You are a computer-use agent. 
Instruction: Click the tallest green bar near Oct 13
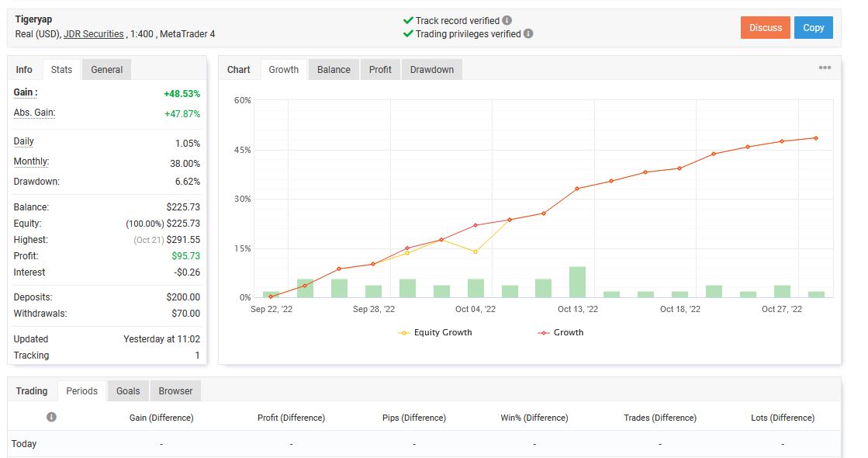(577, 282)
